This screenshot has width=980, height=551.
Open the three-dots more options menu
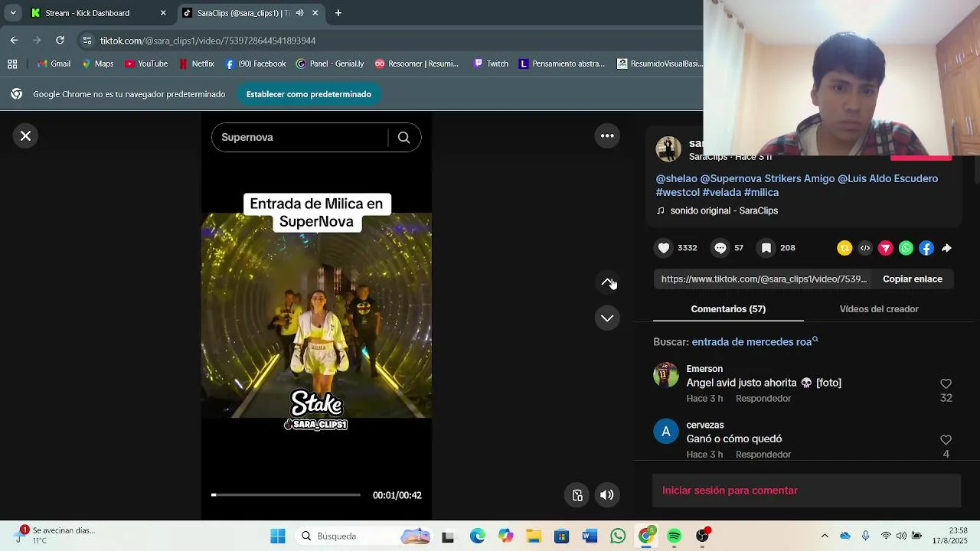pos(607,136)
